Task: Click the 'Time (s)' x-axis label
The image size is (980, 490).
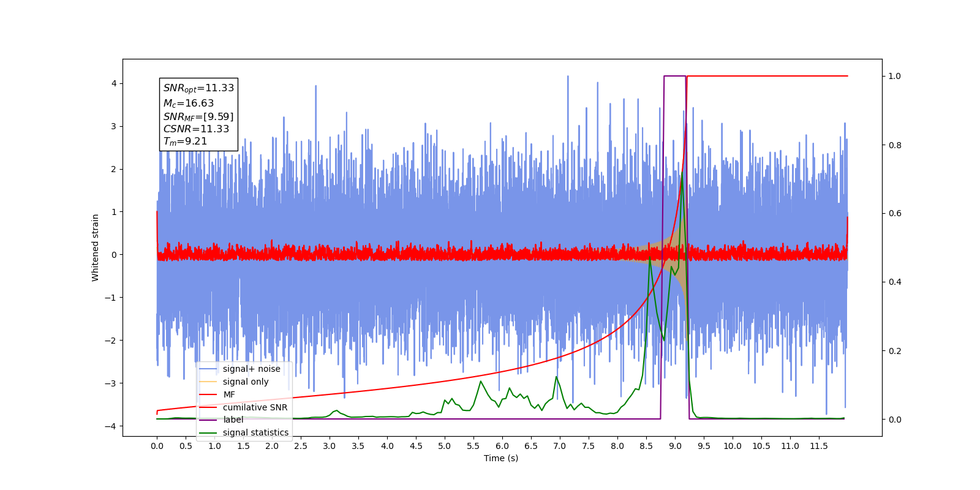Action: point(501,458)
